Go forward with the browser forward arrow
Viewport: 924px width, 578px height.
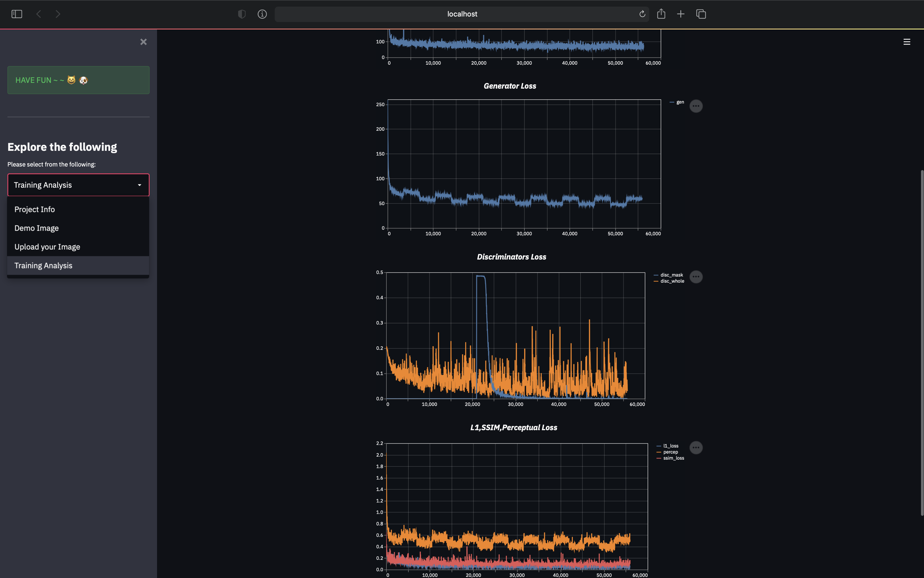pyautogui.click(x=58, y=14)
